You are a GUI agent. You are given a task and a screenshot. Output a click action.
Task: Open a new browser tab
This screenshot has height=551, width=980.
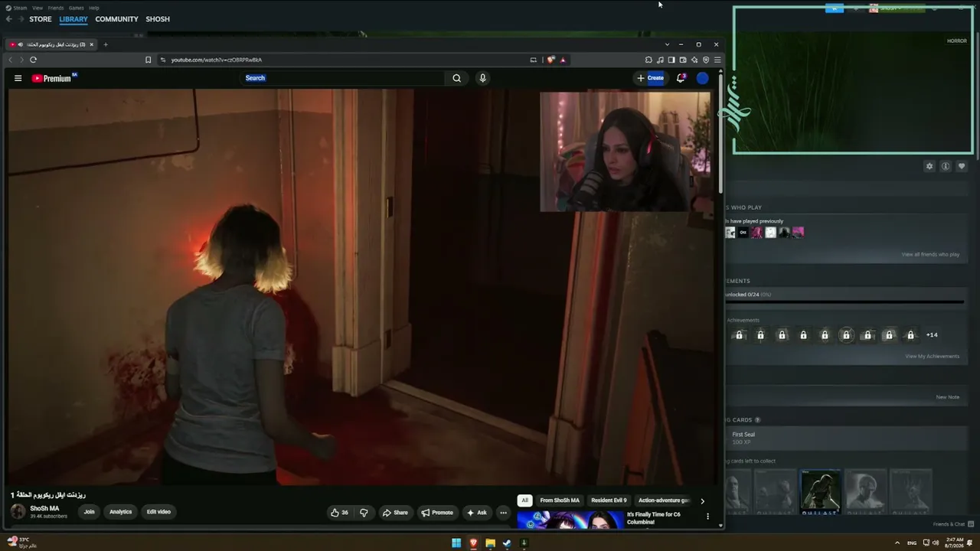point(106,44)
